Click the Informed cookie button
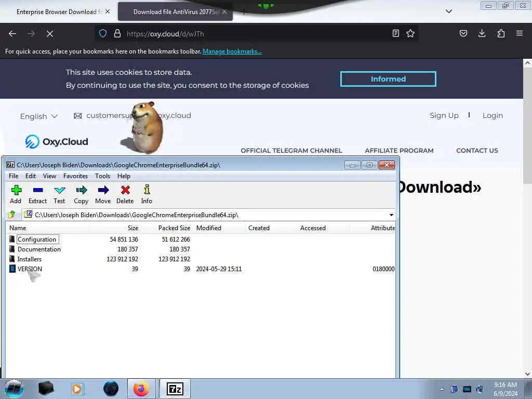The height and width of the screenshot is (399, 532). (388, 79)
